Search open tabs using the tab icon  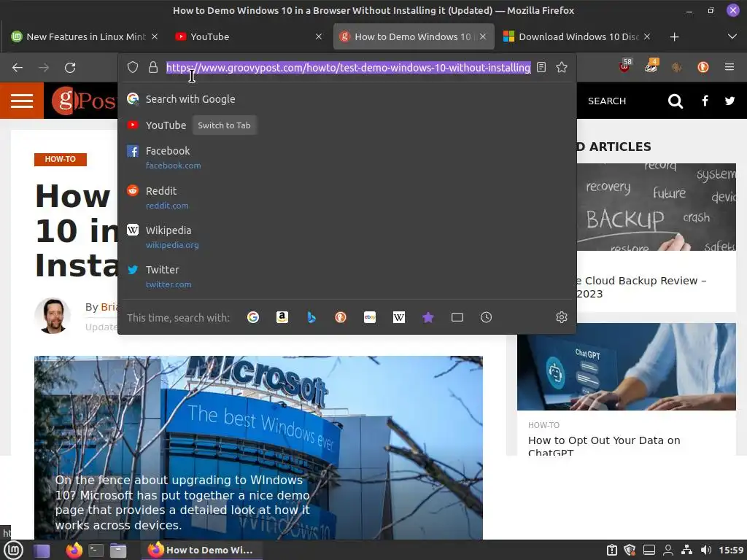click(457, 317)
